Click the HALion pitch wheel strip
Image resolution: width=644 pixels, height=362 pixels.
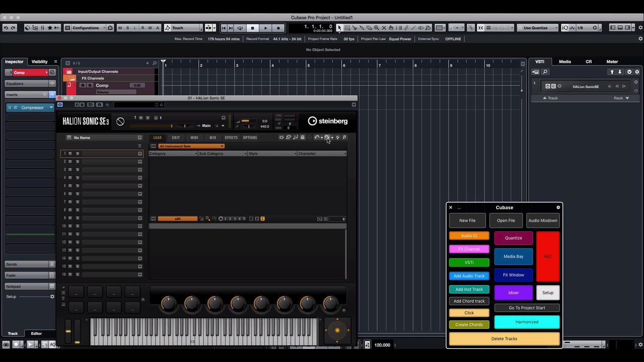point(68,331)
